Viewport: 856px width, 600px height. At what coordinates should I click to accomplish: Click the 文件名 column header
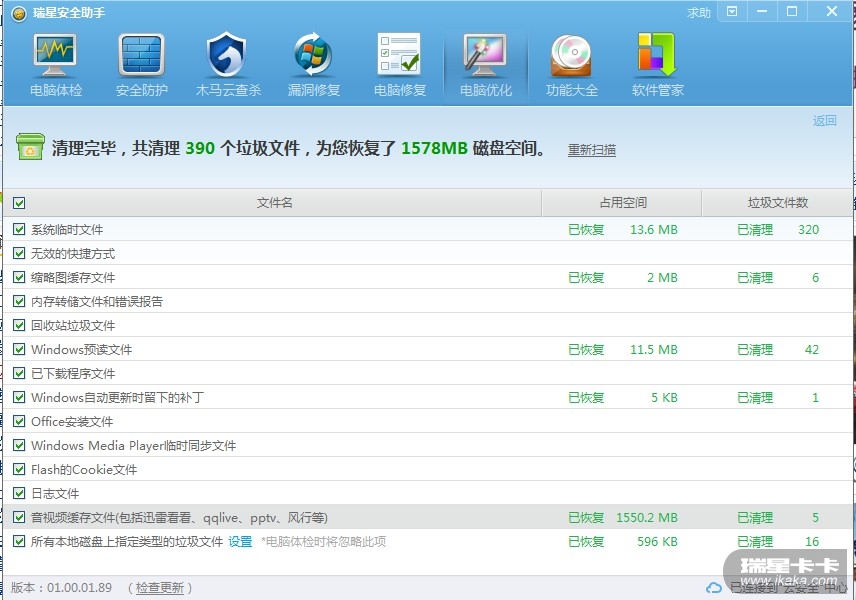(x=274, y=203)
